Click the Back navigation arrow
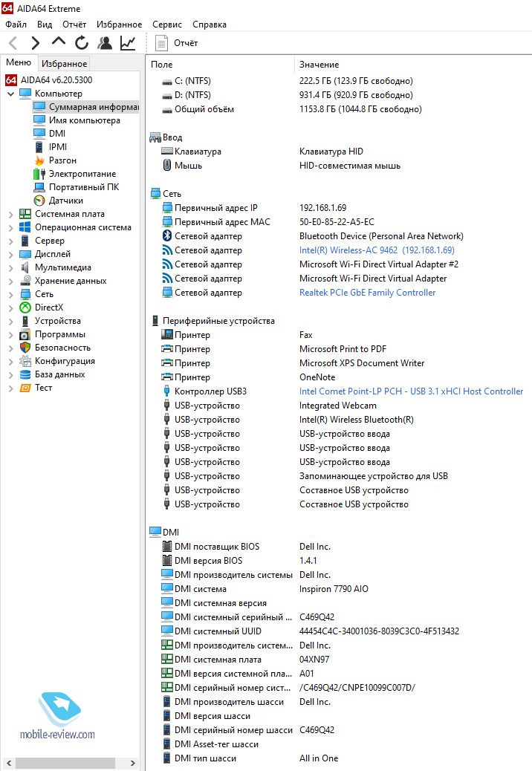 pos(13,43)
